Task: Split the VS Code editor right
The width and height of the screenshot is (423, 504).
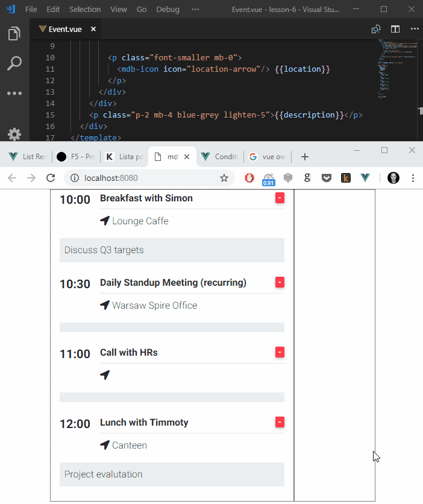Action: (x=395, y=30)
